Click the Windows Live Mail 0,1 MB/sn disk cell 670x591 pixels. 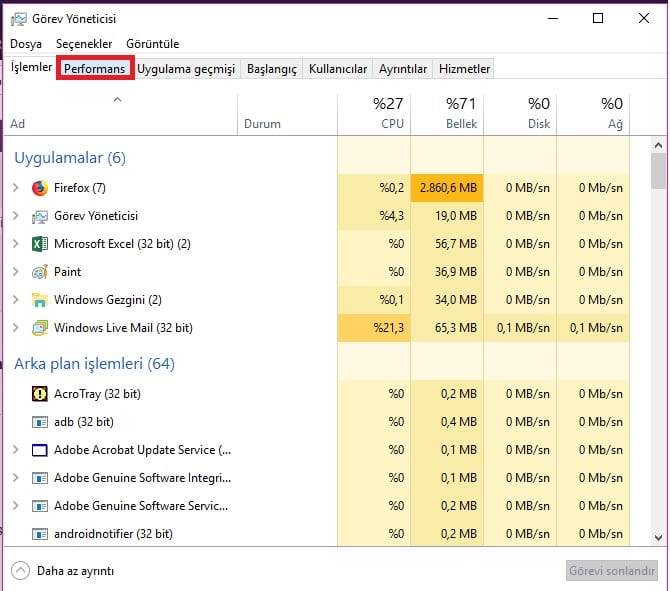click(520, 328)
